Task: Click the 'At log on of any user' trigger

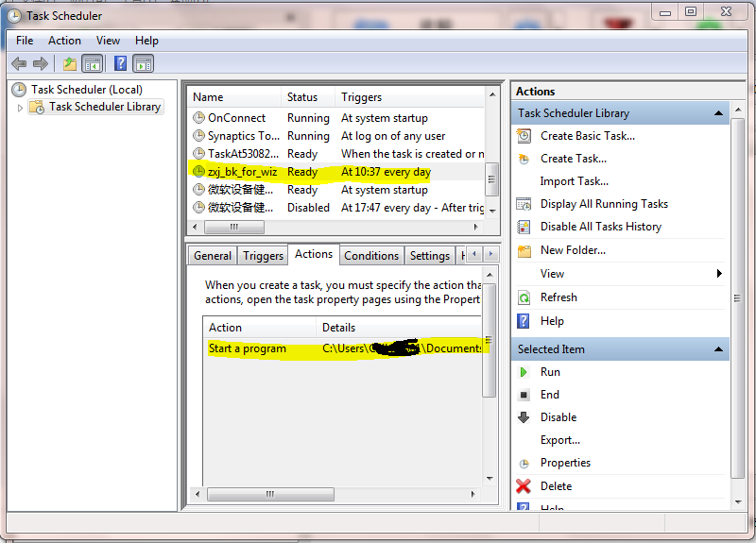Action: pyautogui.click(x=393, y=136)
